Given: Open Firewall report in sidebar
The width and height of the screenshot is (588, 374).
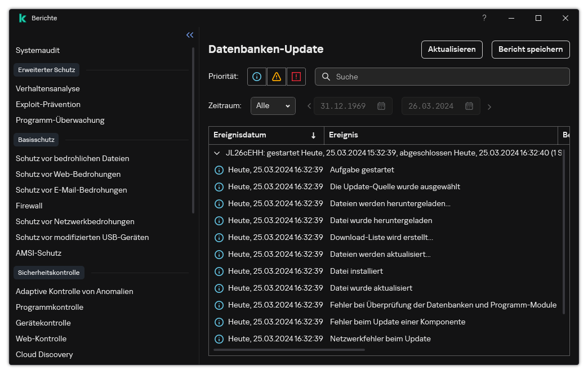Looking at the screenshot, I should (29, 206).
